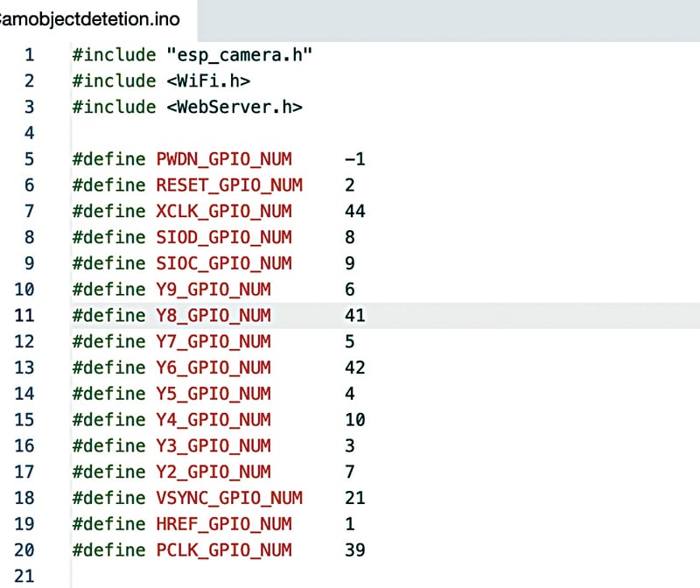Click the RESET_GPIO_NUM identifier
The image size is (700, 588).
click(229, 185)
